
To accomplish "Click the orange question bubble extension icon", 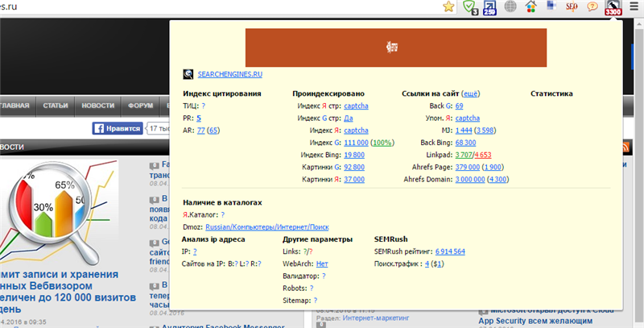I will click(x=592, y=6).
